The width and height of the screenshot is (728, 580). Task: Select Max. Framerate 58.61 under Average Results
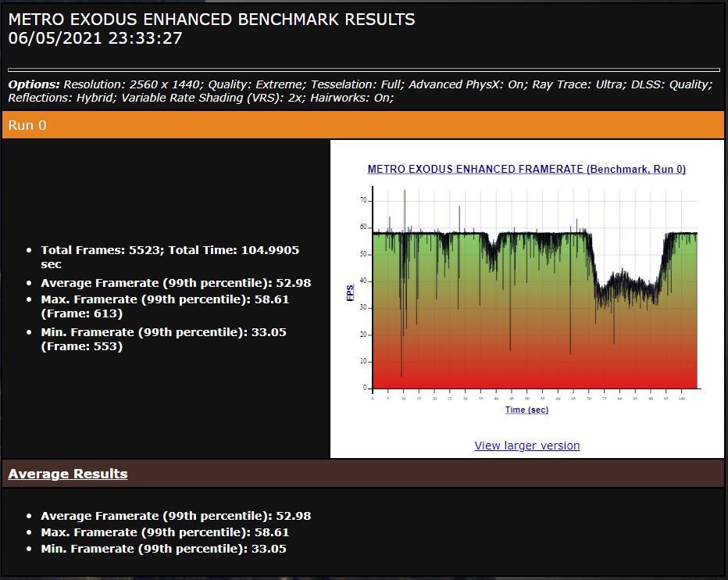(165, 532)
